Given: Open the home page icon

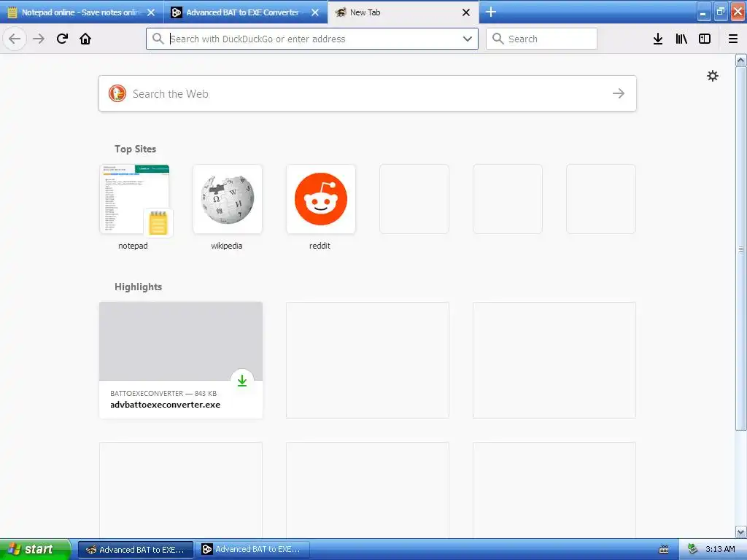Looking at the screenshot, I should (85, 39).
